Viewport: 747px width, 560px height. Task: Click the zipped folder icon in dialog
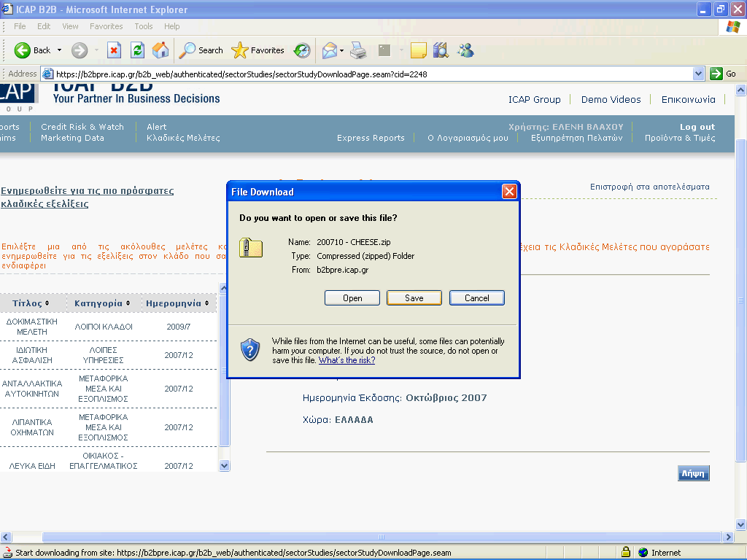[251, 247]
